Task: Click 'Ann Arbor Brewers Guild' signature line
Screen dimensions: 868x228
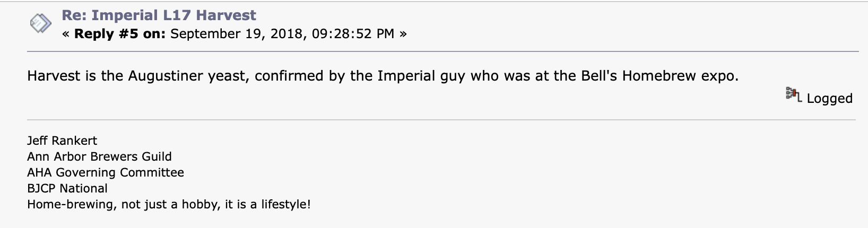Action: [99, 157]
